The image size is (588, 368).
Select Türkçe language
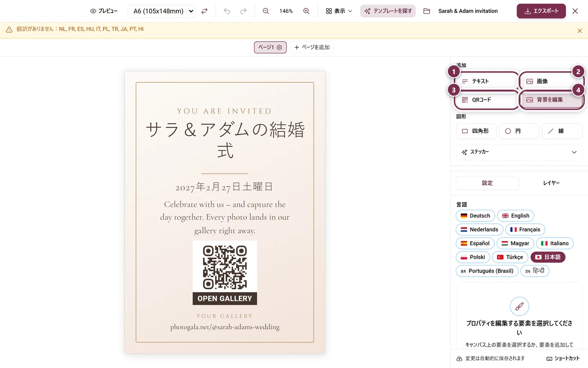click(510, 257)
